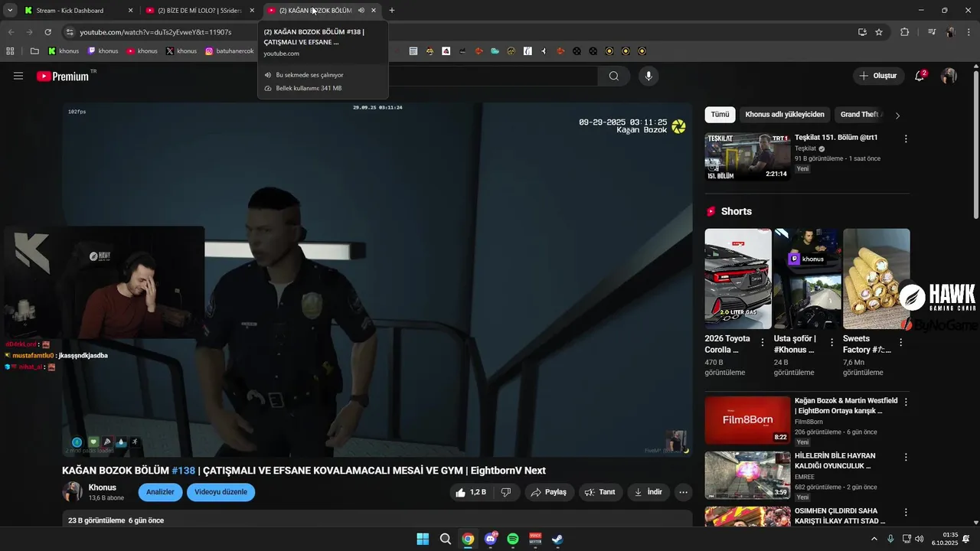Click Videoyu düzenle button
Screen dimensions: 980x551
pyautogui.click(x=220, y=492)
